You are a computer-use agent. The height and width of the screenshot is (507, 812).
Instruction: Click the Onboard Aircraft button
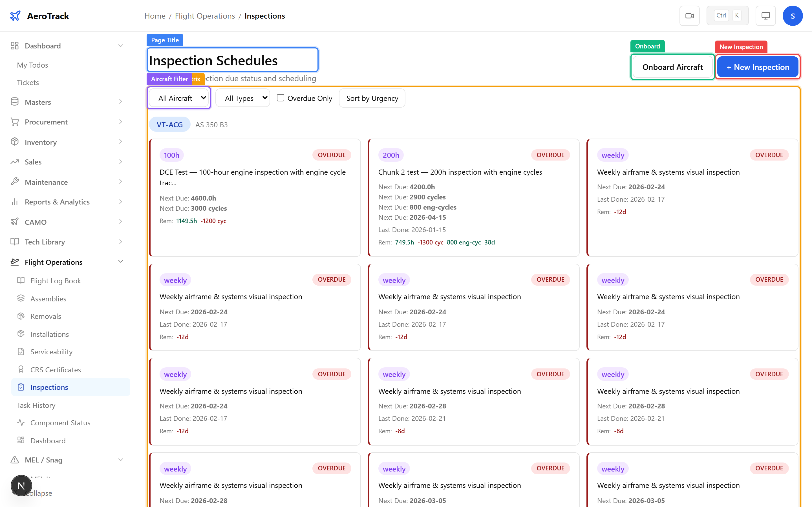tap(672, 67)
